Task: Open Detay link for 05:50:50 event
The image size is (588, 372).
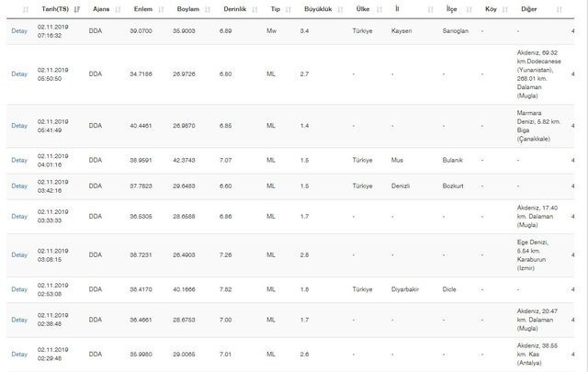Action: point(18,73)
